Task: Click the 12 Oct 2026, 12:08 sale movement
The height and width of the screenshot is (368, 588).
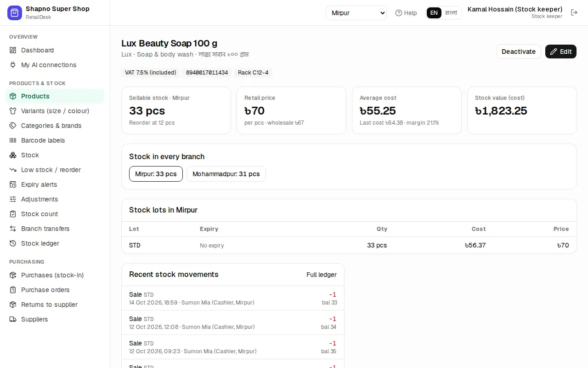Action: pyautogui.click(x=233, y=322)
